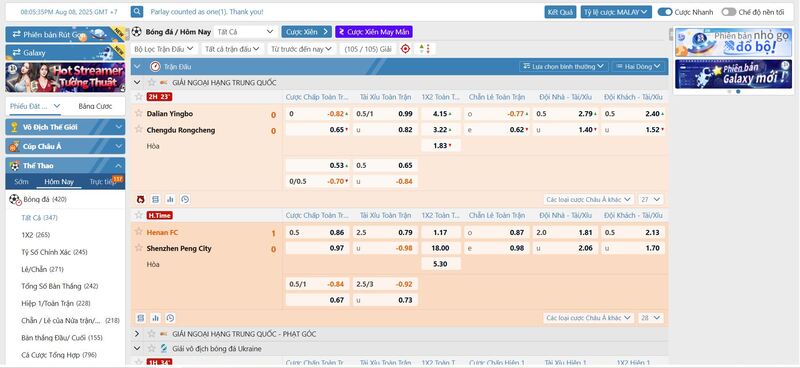This screenshot has height=368, width=800.
Task: Click the red target icon beside the league count
Action: click(406, 49)
